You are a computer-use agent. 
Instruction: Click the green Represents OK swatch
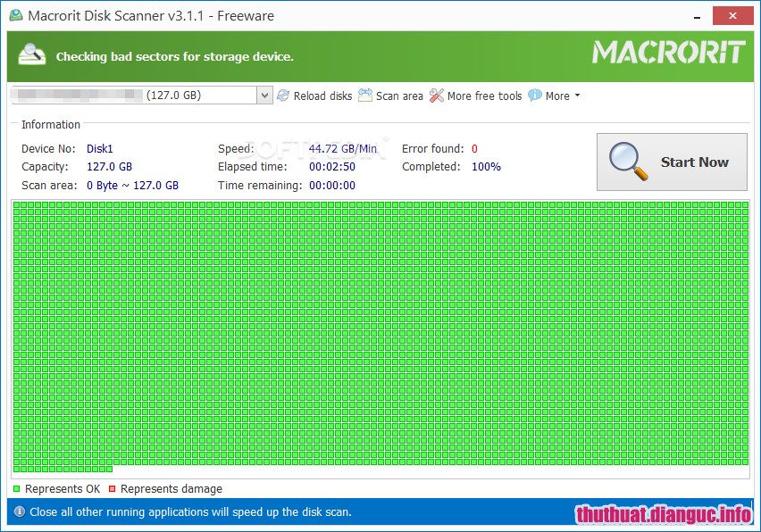(x=16, y=489)
